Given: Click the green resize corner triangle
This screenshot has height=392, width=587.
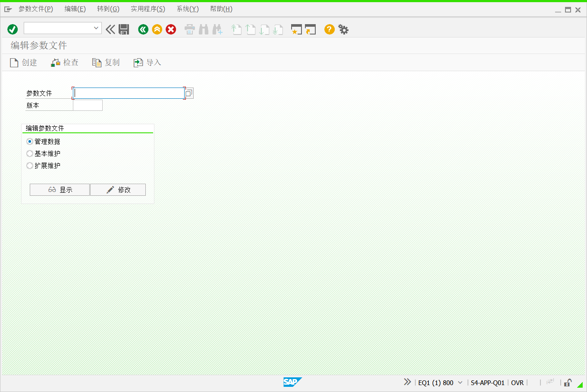Looking at the screenshot, I should [580, 384].
